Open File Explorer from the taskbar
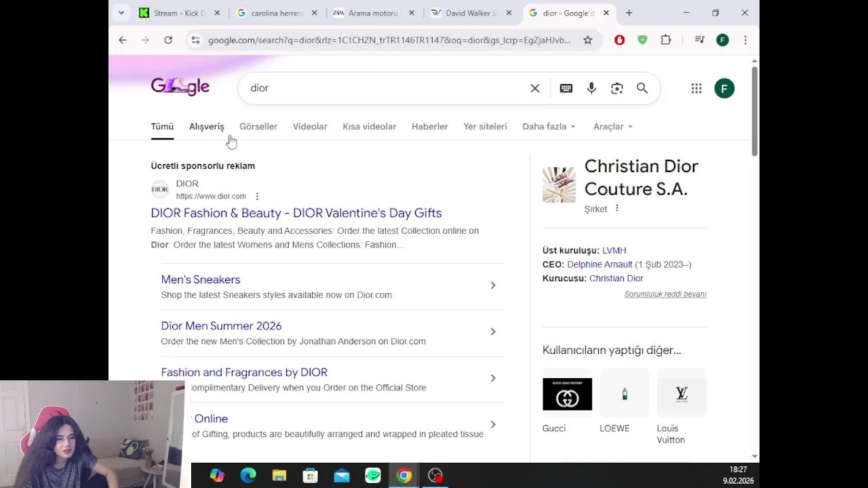This screenshot has height=488, width=868. 279,476
